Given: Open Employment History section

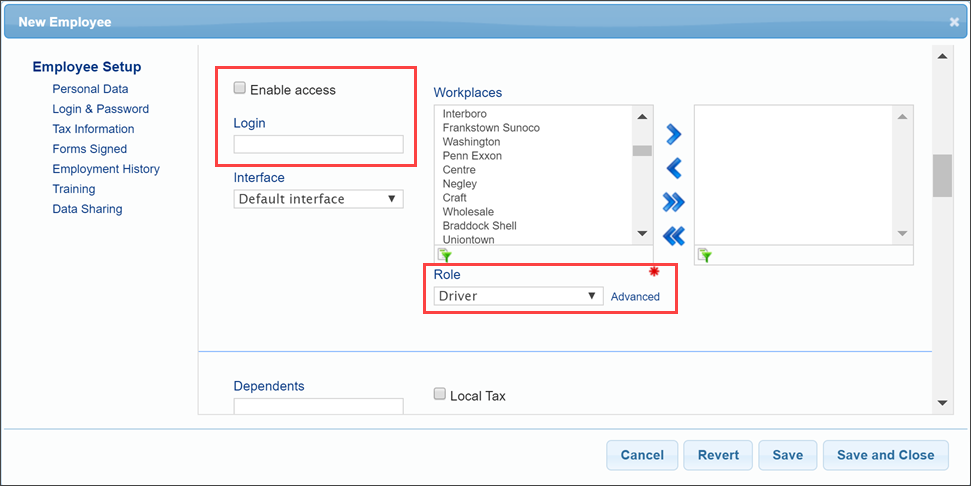Looking at the screenshot, I should click(x=106, y=169).
